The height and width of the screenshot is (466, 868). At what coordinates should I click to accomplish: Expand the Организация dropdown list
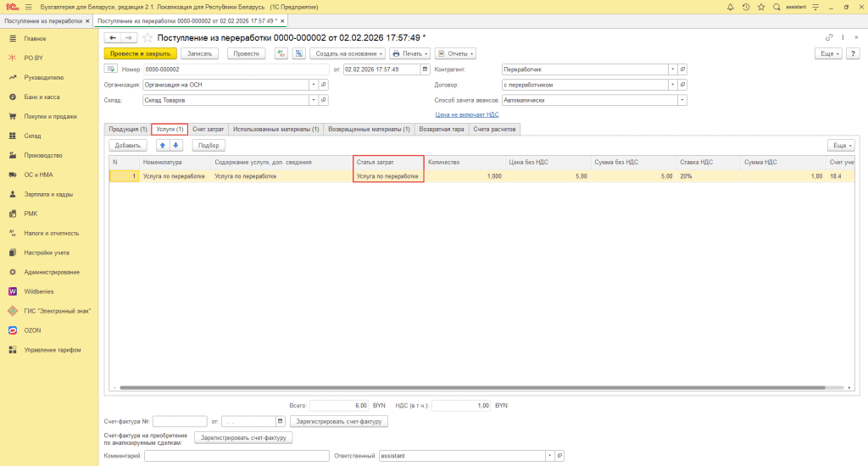(313, 85)
